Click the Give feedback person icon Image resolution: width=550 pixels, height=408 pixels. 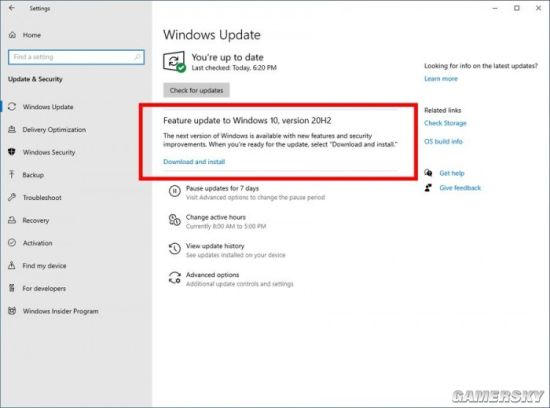click(428, 188)
